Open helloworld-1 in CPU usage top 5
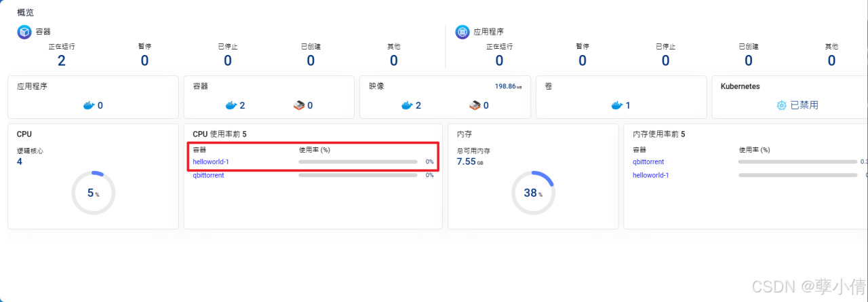The width and height of the screenshot is (868, 302). click(211, 162)
